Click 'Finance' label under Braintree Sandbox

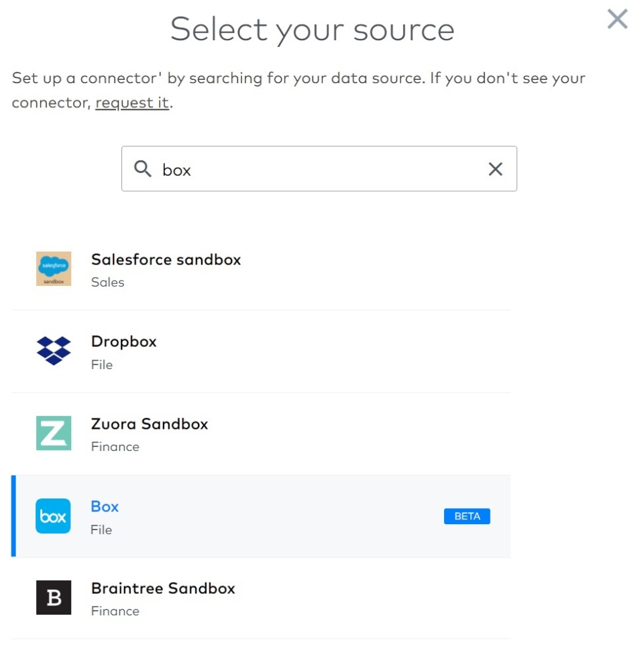115,611
